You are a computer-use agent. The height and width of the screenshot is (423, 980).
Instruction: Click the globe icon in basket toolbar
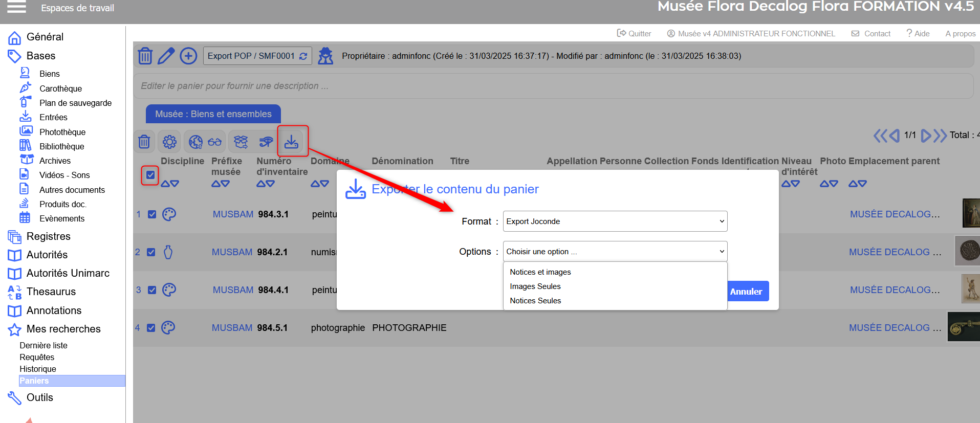click(195, 142)
